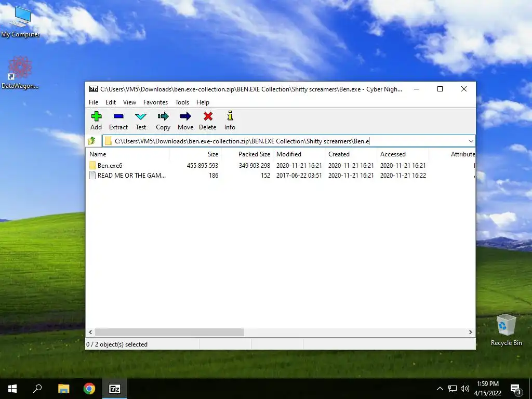Run the Test archive tool

140,116
